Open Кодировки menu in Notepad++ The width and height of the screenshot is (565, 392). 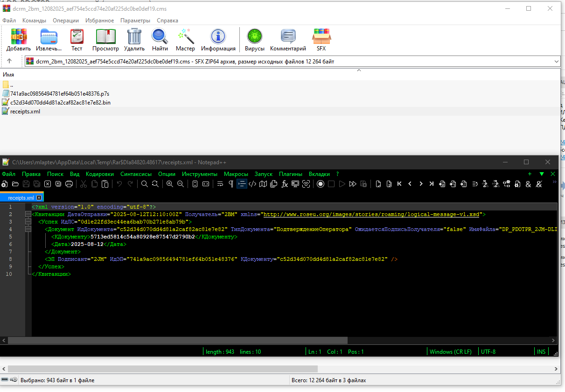pyautogui.click(x=100, y=174)
